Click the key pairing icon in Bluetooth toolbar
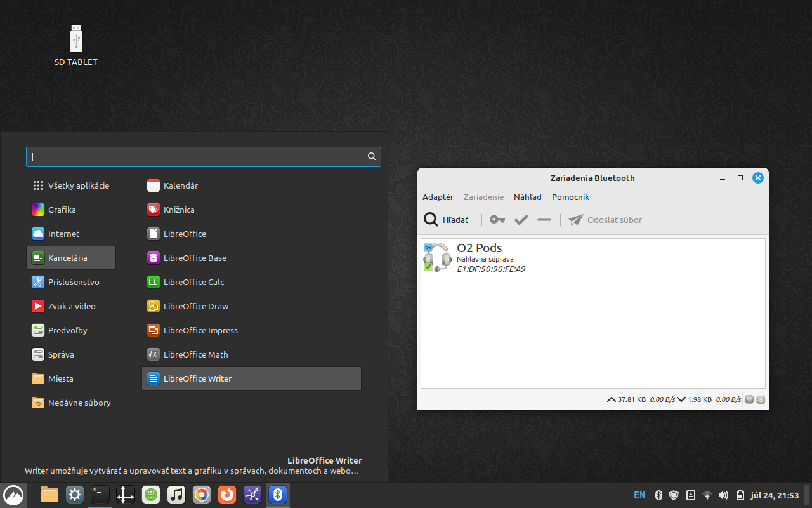The image size is (812, 508). point(497,220)
